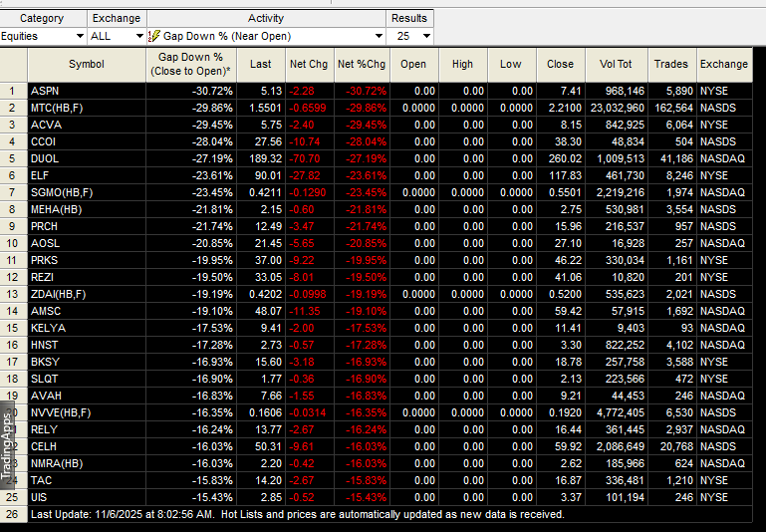Click row number 25 header
The width and height of the screenshot is (766, 532).
click(x=13, y=497)
